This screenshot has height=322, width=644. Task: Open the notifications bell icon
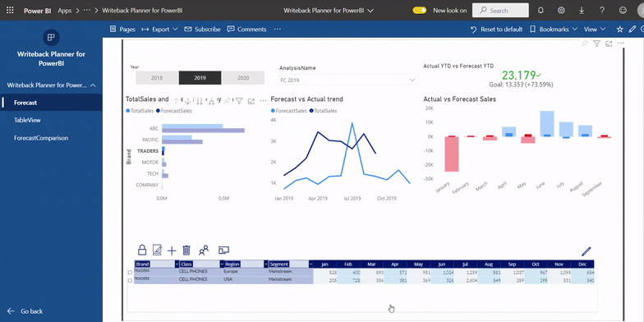pyautogui.click(x=540, y=10)
